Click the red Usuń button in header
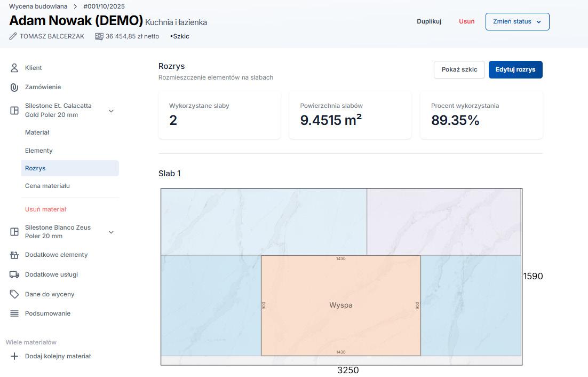The height and width of the screenshot is (377, 588). point(466,21)
